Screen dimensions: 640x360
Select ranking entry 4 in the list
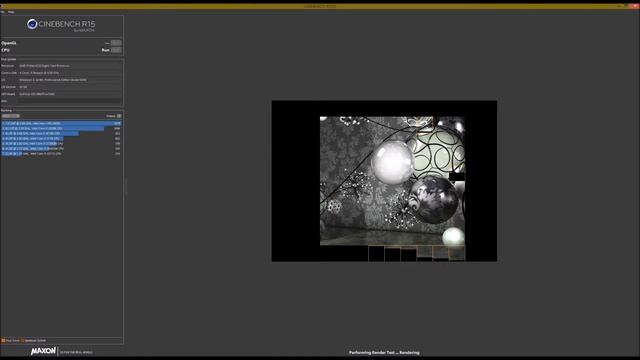point(61,138)
